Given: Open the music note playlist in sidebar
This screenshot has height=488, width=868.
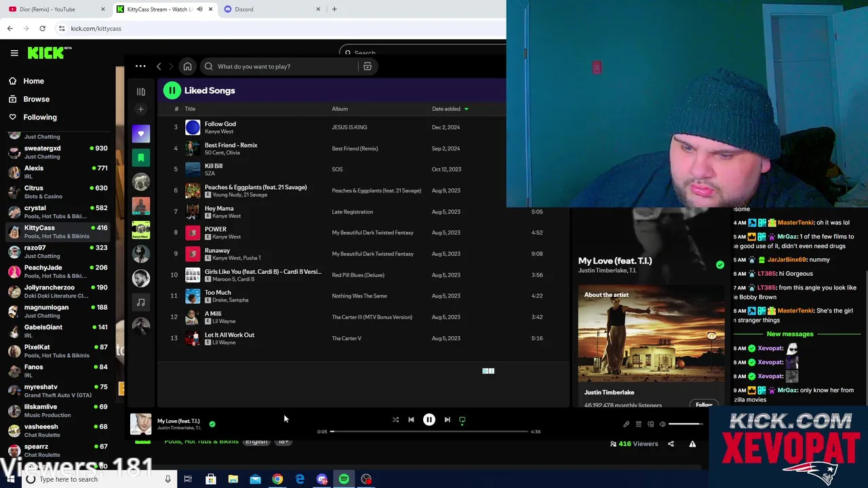Looking at the screenshot, I should click(x=141, y=302).
